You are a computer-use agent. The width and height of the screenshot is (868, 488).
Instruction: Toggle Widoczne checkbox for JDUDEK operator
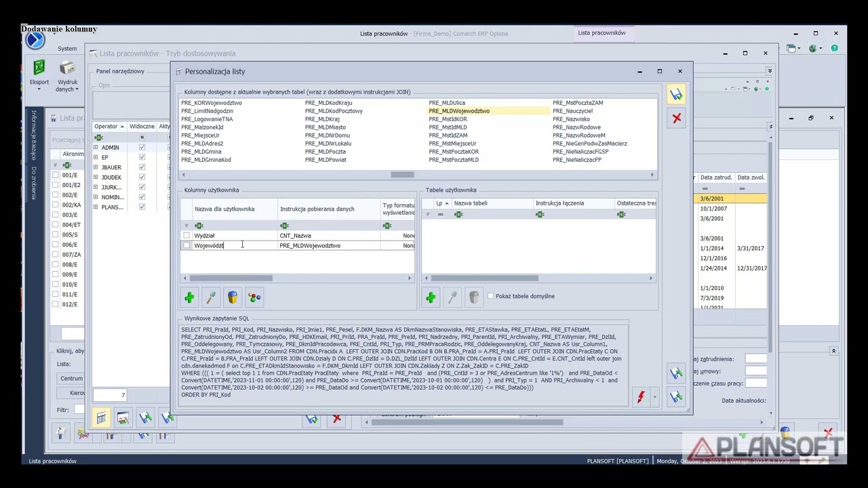tap(142, 178)
